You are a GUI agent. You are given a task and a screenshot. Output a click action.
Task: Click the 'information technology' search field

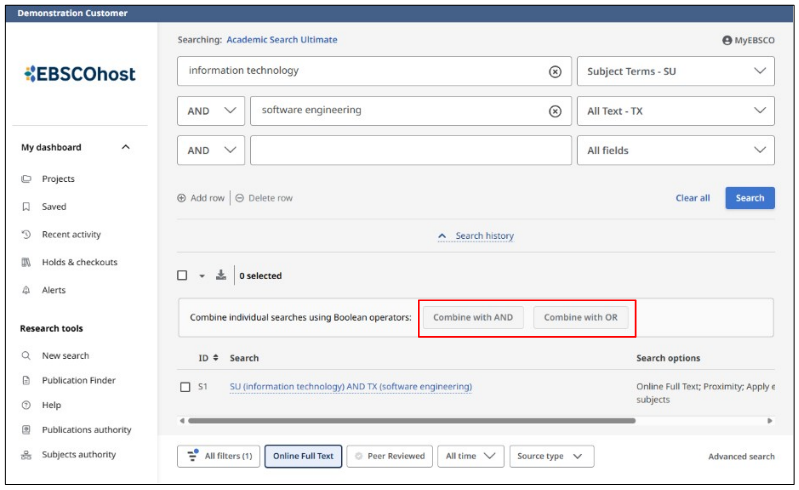point(375,71)
